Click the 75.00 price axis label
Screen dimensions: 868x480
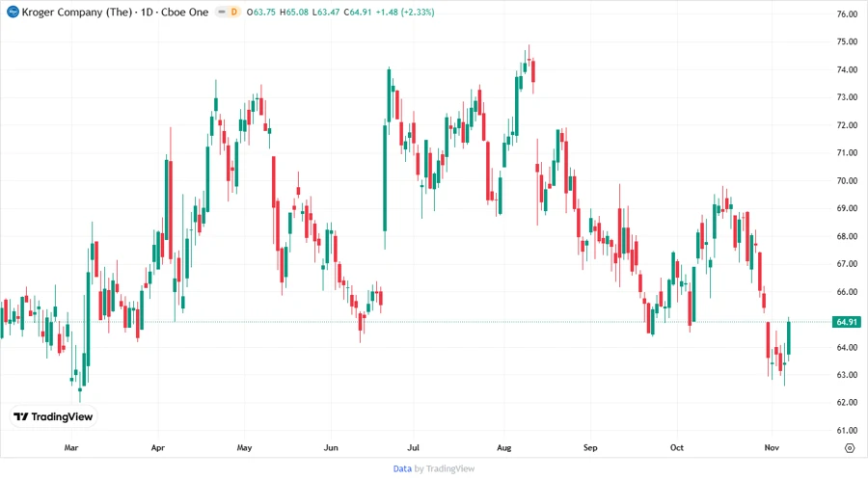pos(847,41)
